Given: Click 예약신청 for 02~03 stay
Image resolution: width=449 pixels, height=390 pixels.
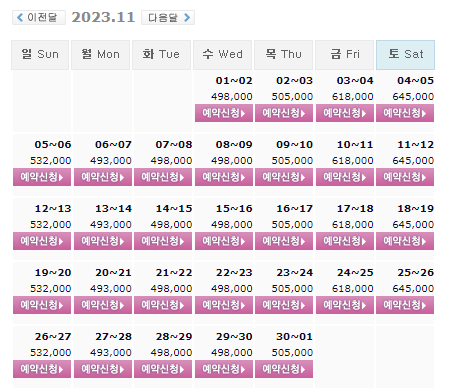Looking at the screenshot, I should [x=284, y=113].
